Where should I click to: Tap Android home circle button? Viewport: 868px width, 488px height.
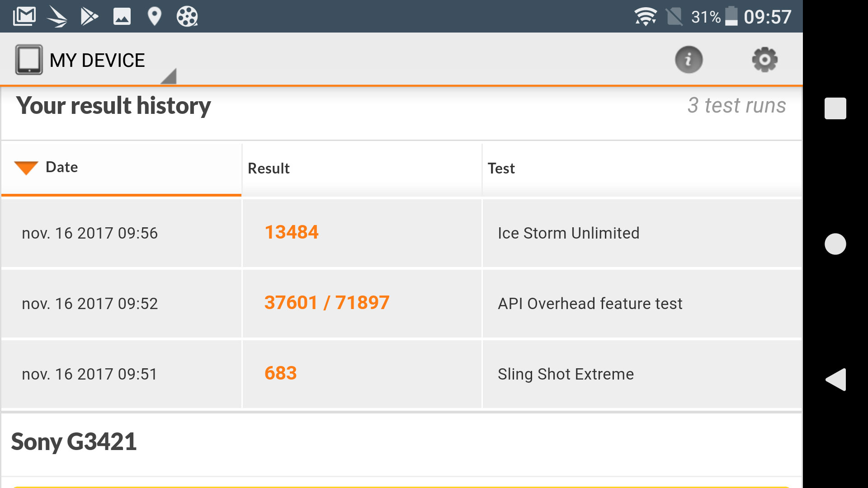pyautogui.click(x=835, y=244)
